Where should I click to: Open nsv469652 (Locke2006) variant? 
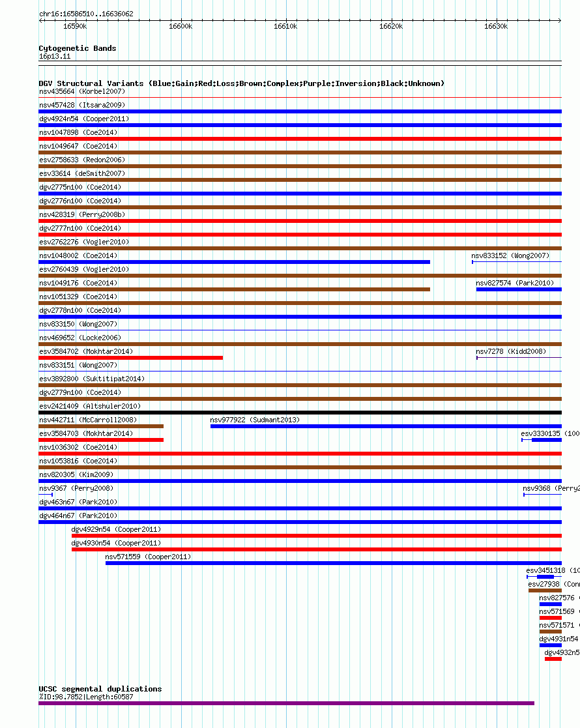click(80, 338)
